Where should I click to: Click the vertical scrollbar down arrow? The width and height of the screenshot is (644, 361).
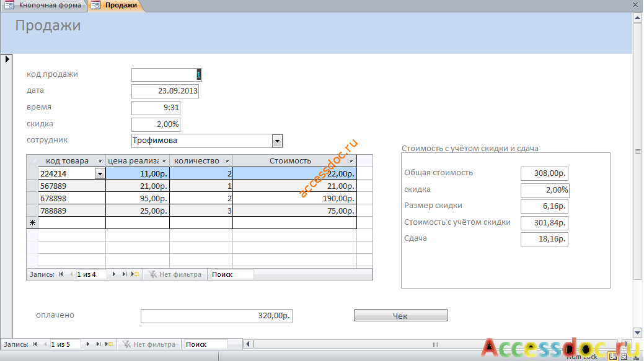click(637, 333)
